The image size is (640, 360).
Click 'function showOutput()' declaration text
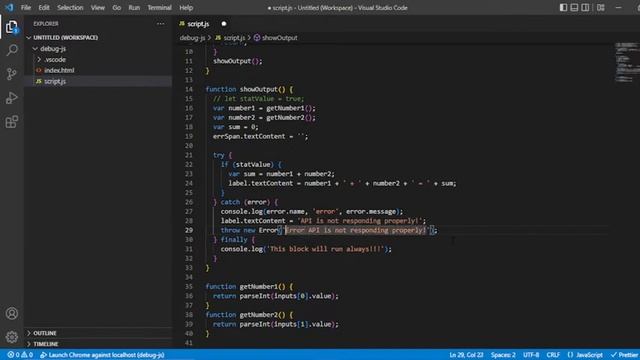(x=249, y=89)
